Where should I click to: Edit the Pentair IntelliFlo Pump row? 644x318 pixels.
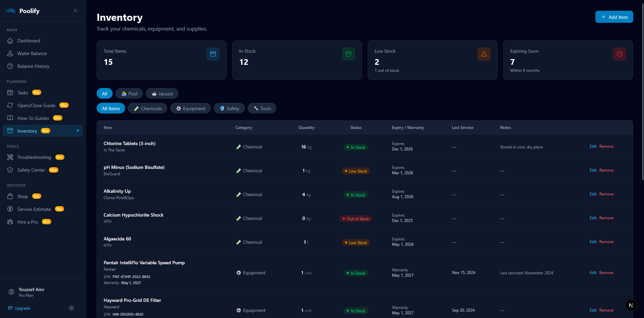[x=593, y=273]
